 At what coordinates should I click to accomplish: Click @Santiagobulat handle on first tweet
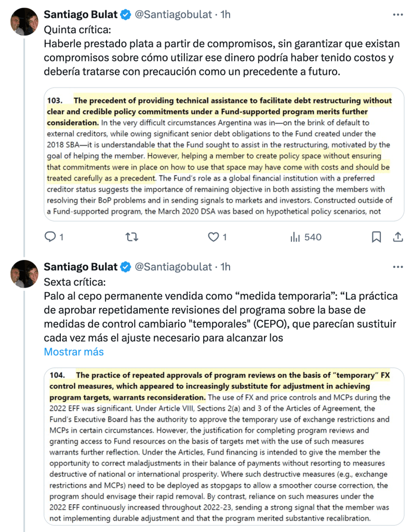[x=173, y=15]
